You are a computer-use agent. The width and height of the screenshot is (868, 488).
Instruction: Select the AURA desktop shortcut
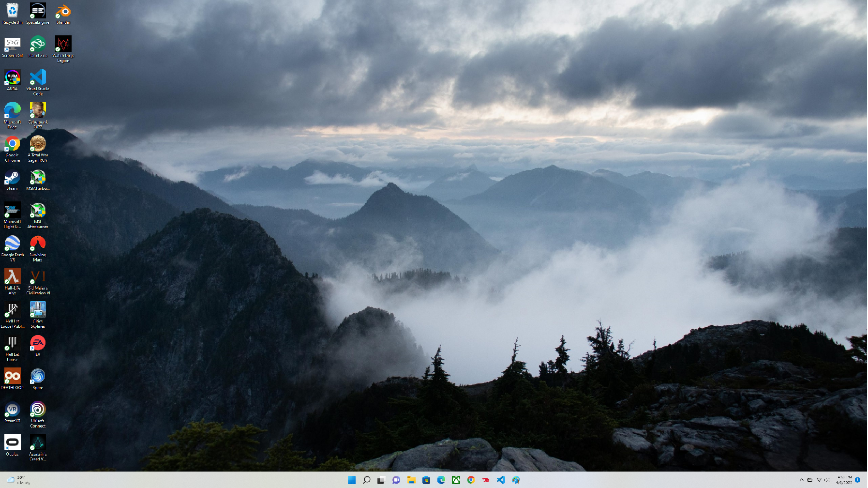click(x=12, y=80)
